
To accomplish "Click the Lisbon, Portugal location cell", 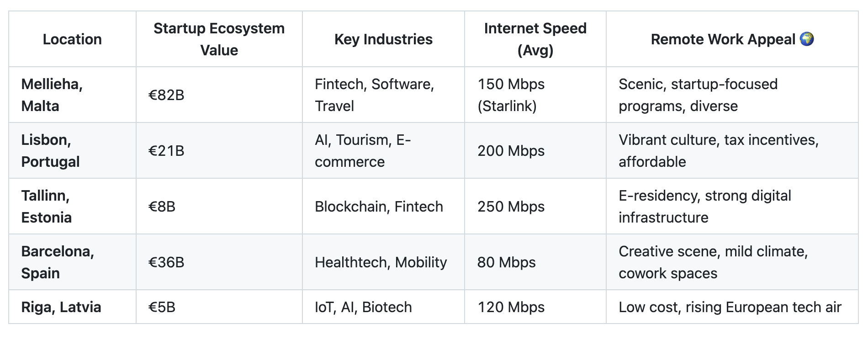I will click(72, 150).
